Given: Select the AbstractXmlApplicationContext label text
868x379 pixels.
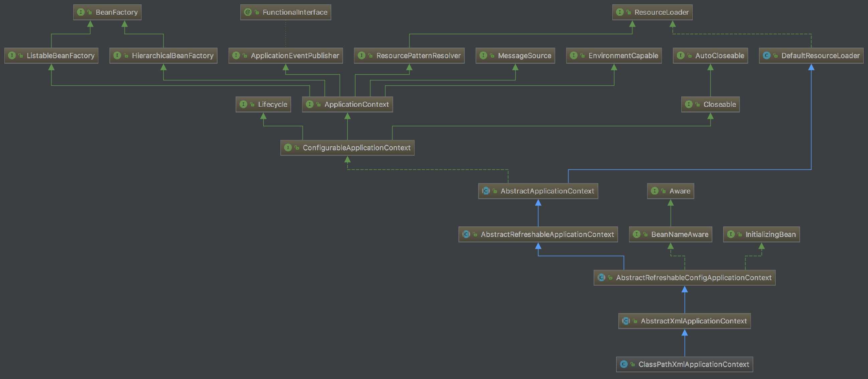Looking at the screenshot, I should point(694,321).
